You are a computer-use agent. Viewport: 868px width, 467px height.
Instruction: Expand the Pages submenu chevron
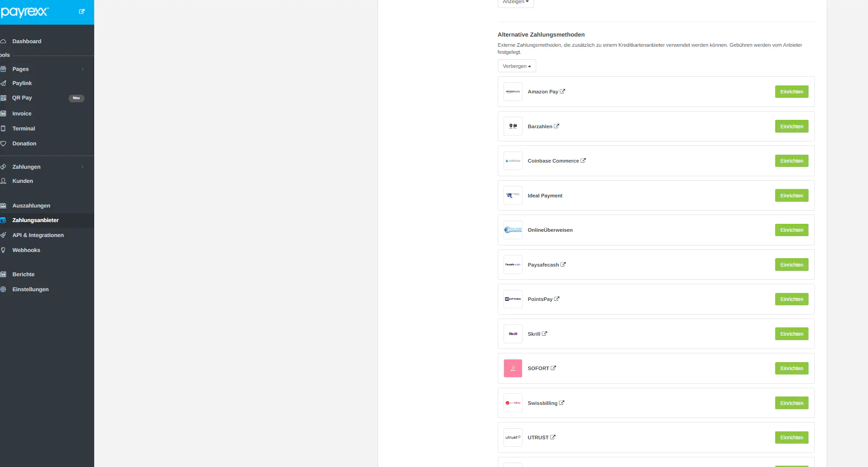(x=83, y=69)
